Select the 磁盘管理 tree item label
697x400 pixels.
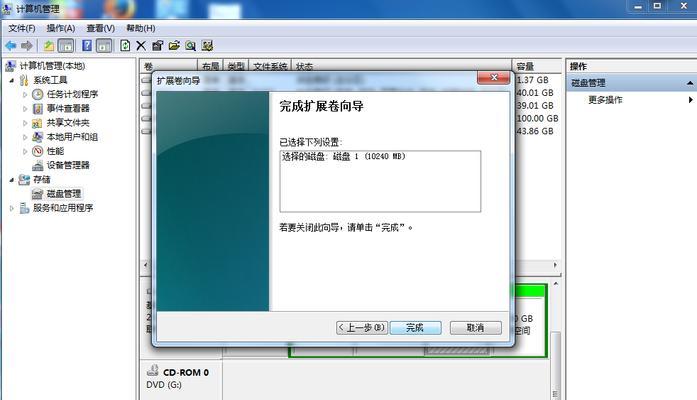pyautogui.click(x=64, y=194)
